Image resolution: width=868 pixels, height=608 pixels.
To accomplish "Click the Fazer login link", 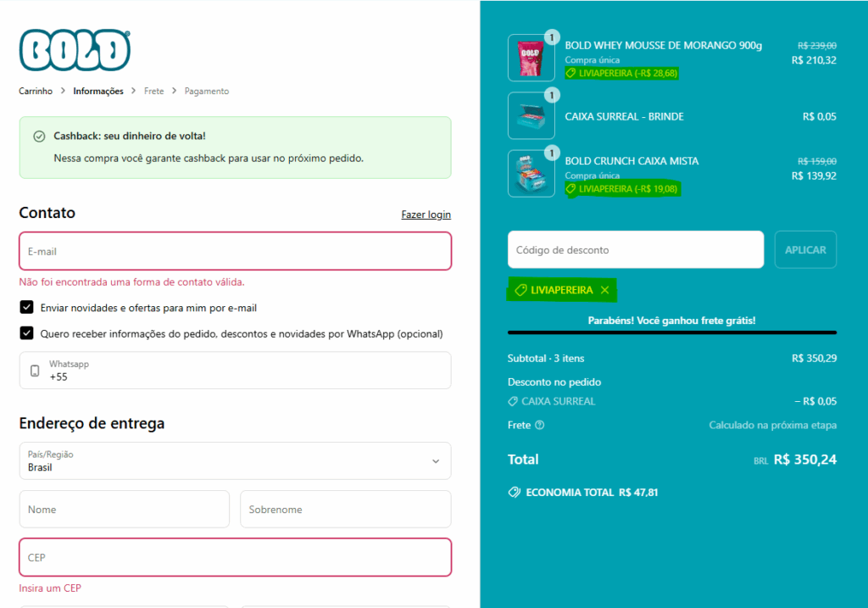I will pyautogui.click(x=426, y=215).
